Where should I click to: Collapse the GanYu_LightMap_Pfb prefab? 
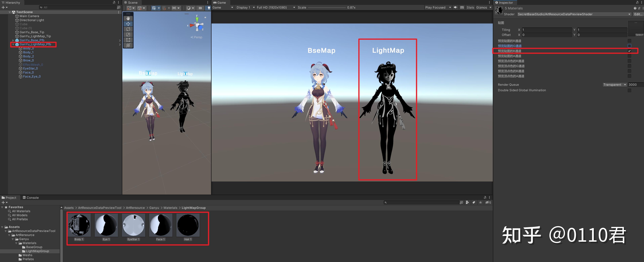[13, 44]
